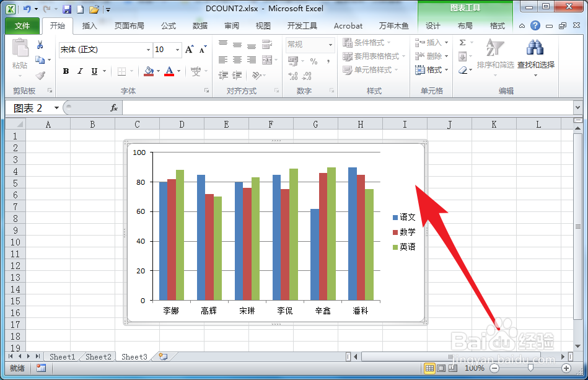Click the Open folder icon in quick access
Viewport: 588px width, 380px height.
tap(94, 9)
